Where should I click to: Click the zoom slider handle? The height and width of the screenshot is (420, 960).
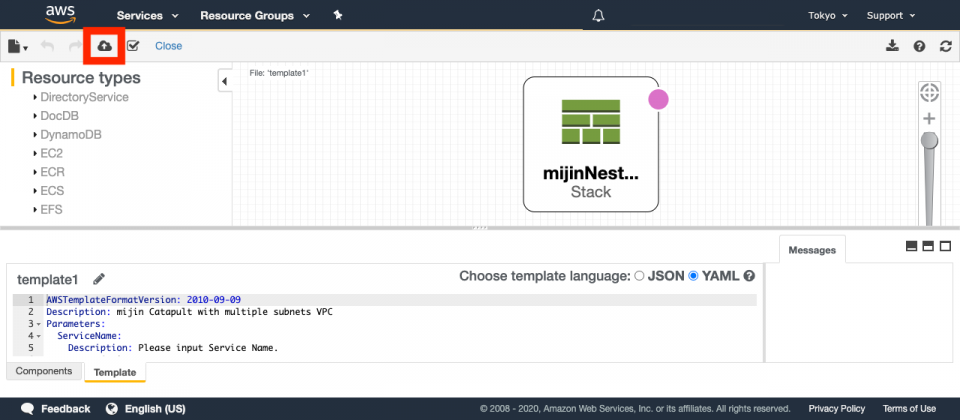point(929,140)
